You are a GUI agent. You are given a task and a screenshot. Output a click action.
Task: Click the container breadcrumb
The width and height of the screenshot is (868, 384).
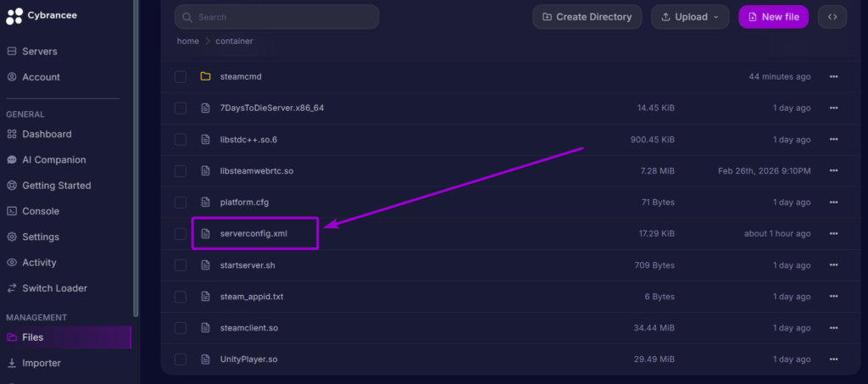[234, 41]
